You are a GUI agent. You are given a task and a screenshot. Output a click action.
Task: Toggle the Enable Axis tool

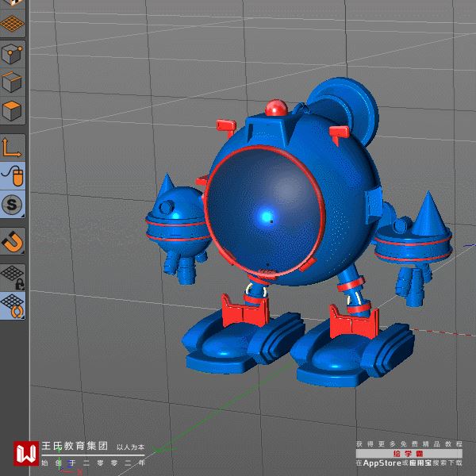12,148
